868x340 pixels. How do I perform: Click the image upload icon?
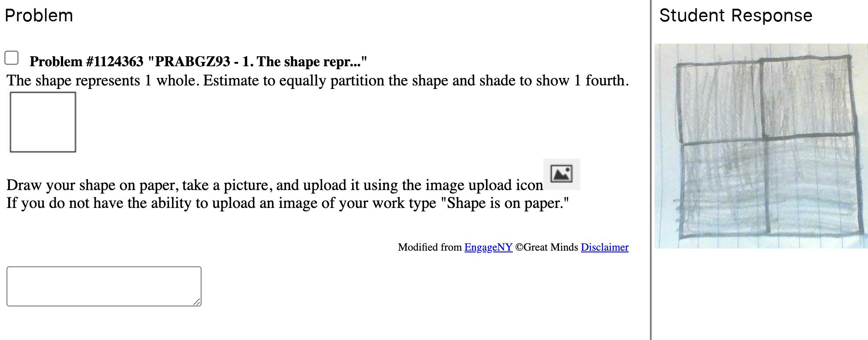[561, 174]
